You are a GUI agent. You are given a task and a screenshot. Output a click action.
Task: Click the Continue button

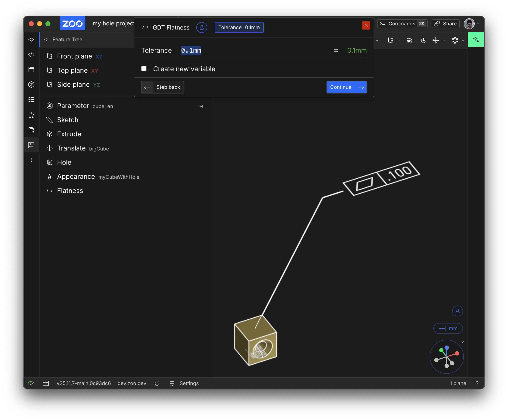pos(346,87)
